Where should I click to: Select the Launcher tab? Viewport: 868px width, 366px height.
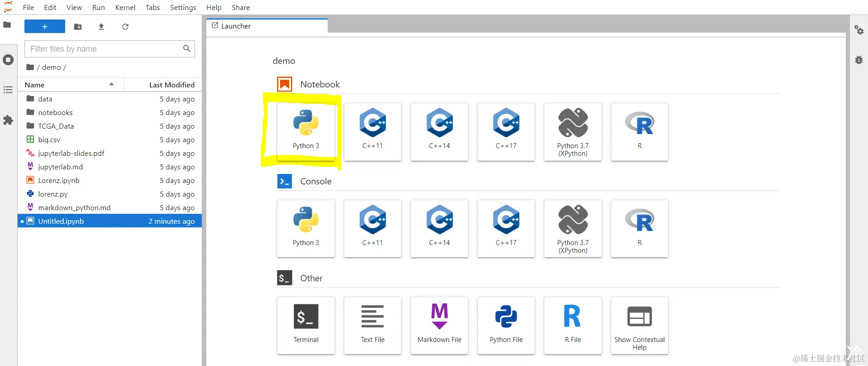[x=267, y=26]
